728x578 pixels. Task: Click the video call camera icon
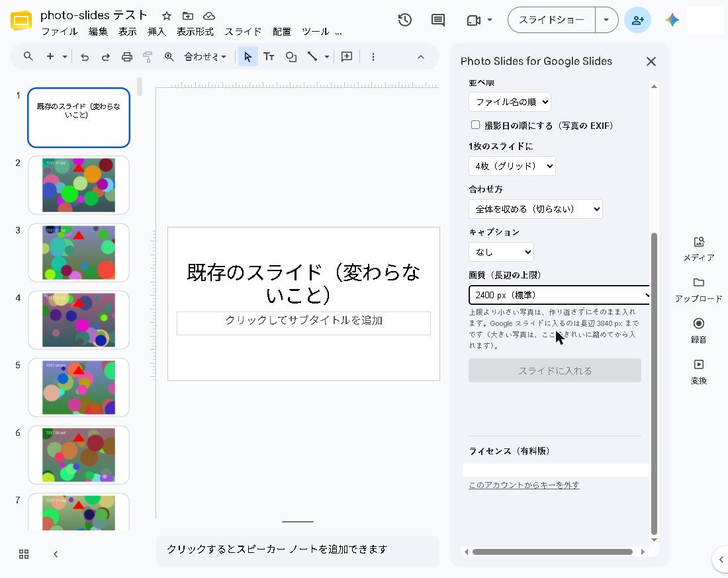coord(473,21)
